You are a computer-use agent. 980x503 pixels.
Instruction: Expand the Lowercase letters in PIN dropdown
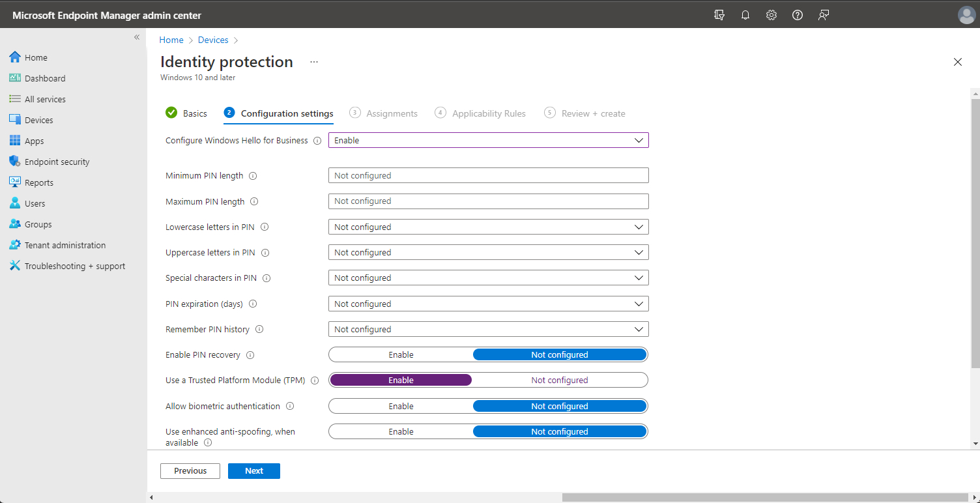[488, 227]
